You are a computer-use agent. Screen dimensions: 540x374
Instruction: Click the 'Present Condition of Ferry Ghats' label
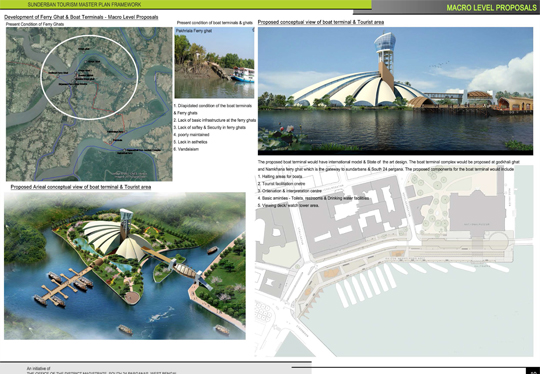tap(35, 24)
